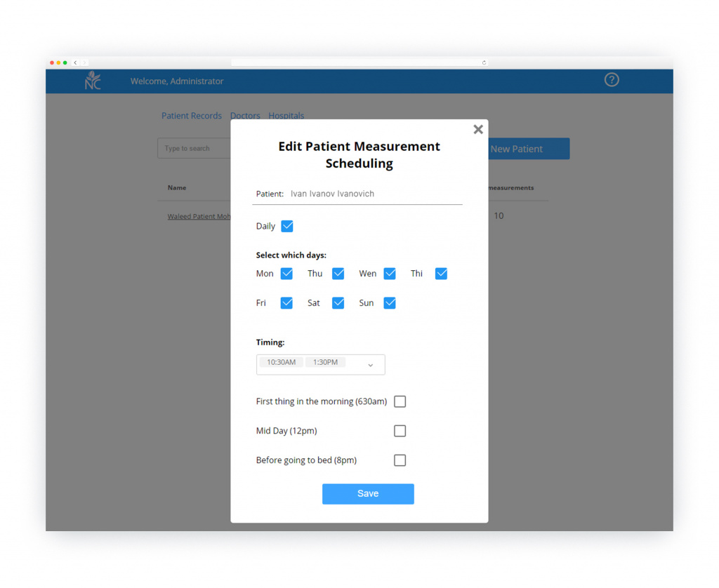Disable the Daily checkbox

point(287,226)
